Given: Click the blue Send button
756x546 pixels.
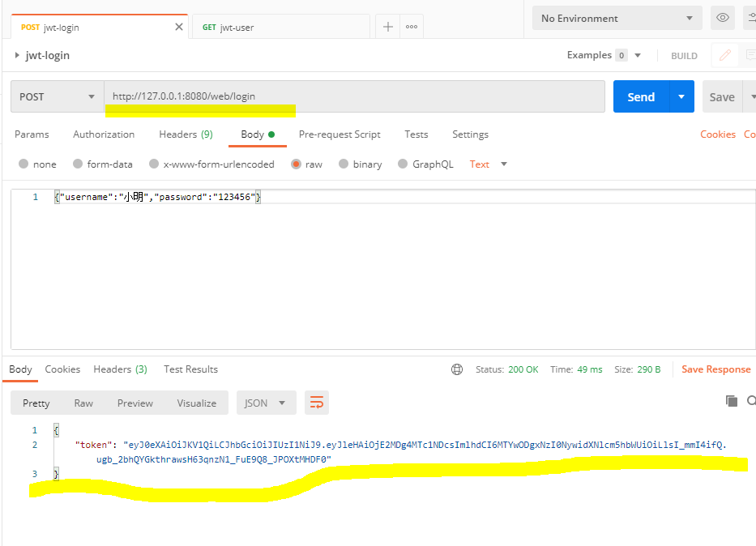Looking at the screenshot, I should pyautogui.click(x=641, y=96).
